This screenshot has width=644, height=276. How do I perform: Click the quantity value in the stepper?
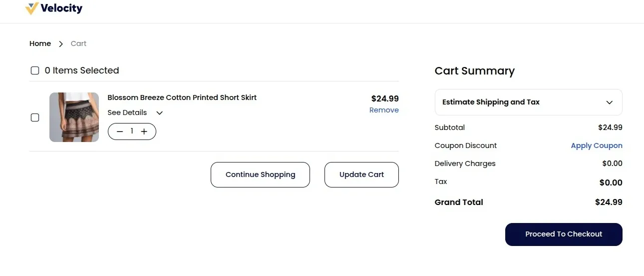[132, 131]
